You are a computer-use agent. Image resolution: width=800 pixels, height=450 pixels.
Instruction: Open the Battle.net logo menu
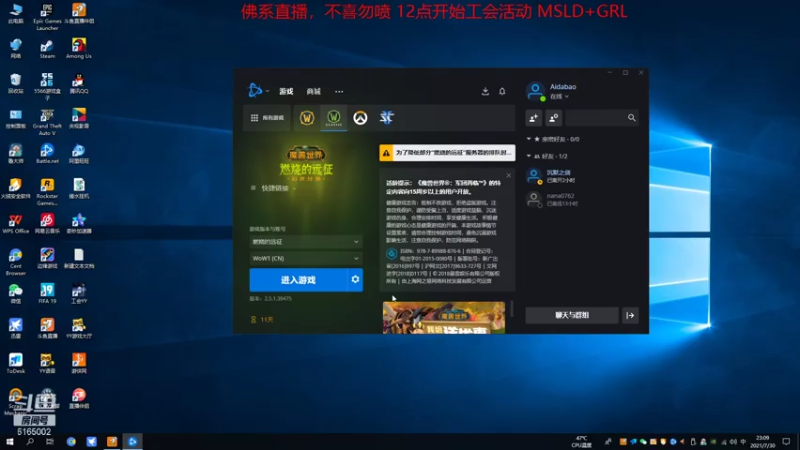tap(258, 90)
